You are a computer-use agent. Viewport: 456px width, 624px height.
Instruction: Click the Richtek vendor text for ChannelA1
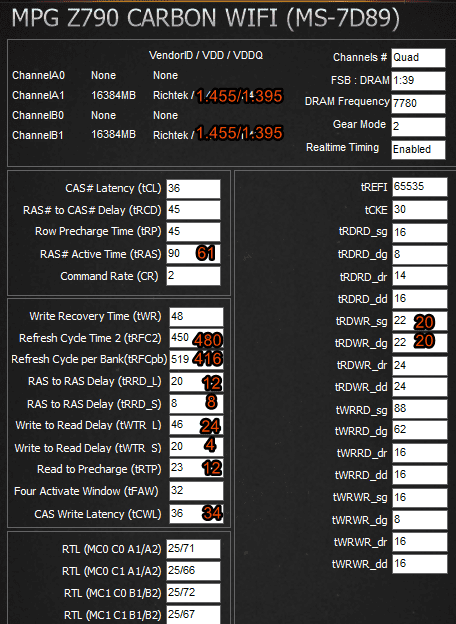pos(171,96)
